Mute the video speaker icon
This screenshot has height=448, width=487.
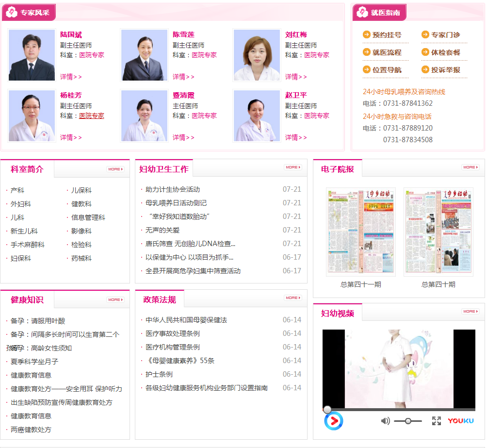click(x=385, y=421)
